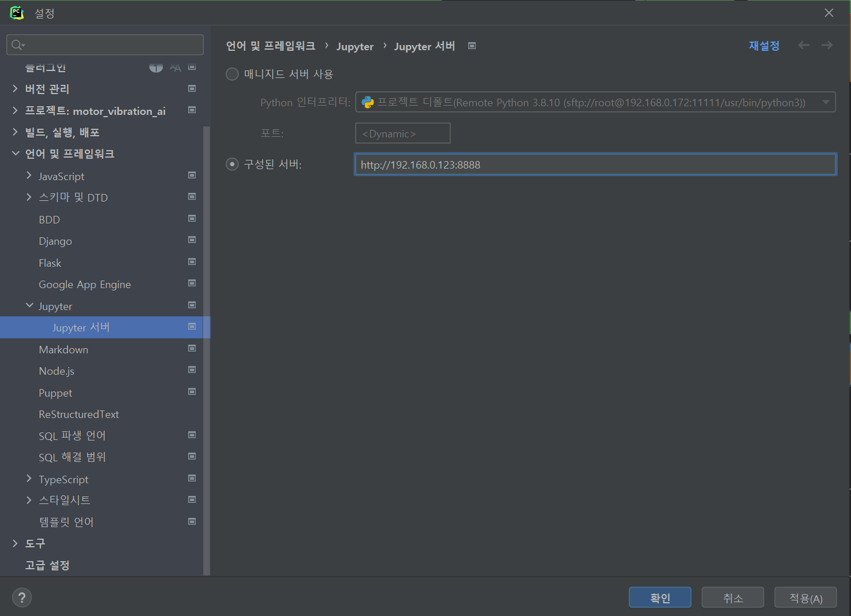Click project-level icon beside Node.js row
Viewport: 851px width, 616px height.
tap(192, 369)
